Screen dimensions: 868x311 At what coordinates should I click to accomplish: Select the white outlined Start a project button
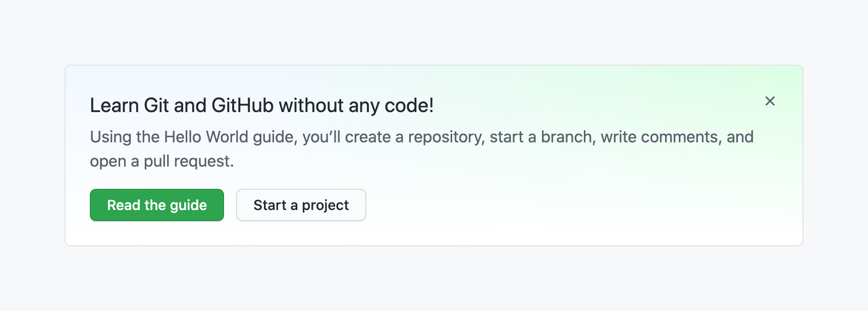click(x=301, y=205)
